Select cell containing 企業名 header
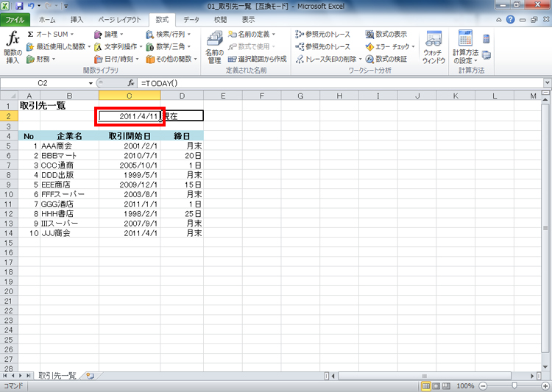The image size is (552, 392). (x=69, y=136)
